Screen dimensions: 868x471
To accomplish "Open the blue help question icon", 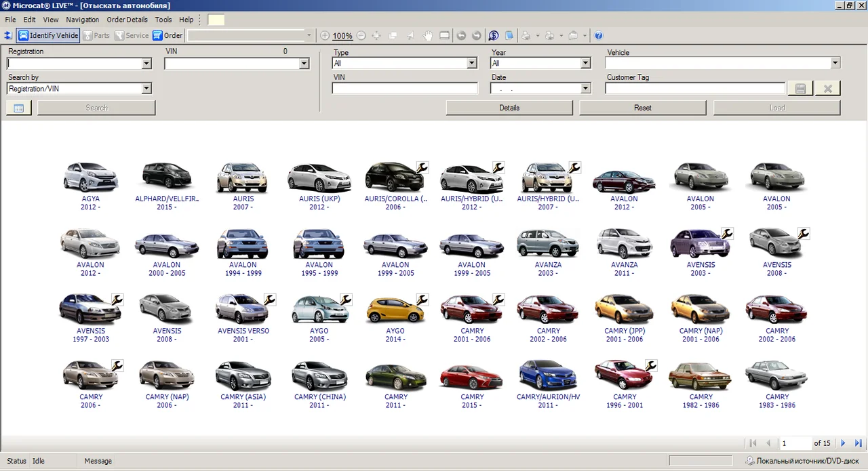I will (599, 36).
